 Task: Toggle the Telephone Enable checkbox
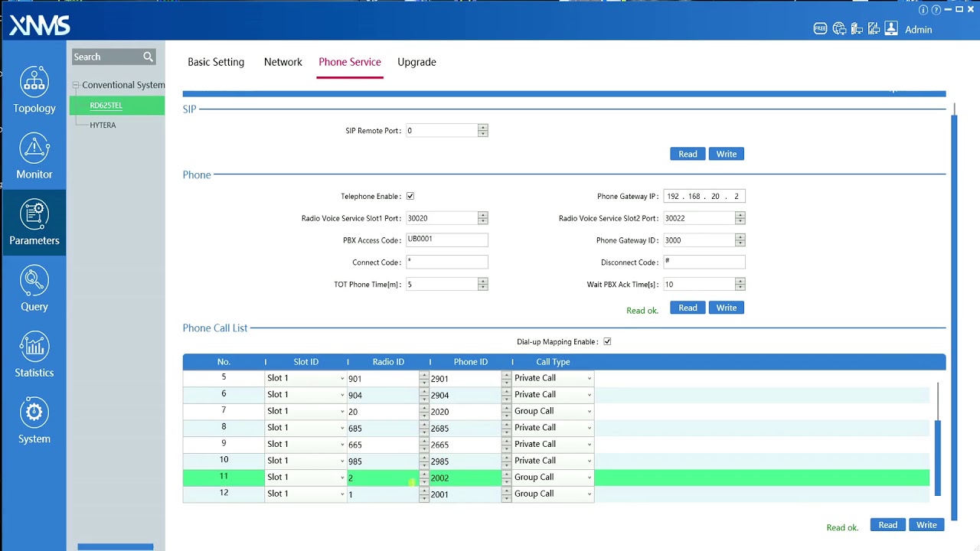[410, 196]
